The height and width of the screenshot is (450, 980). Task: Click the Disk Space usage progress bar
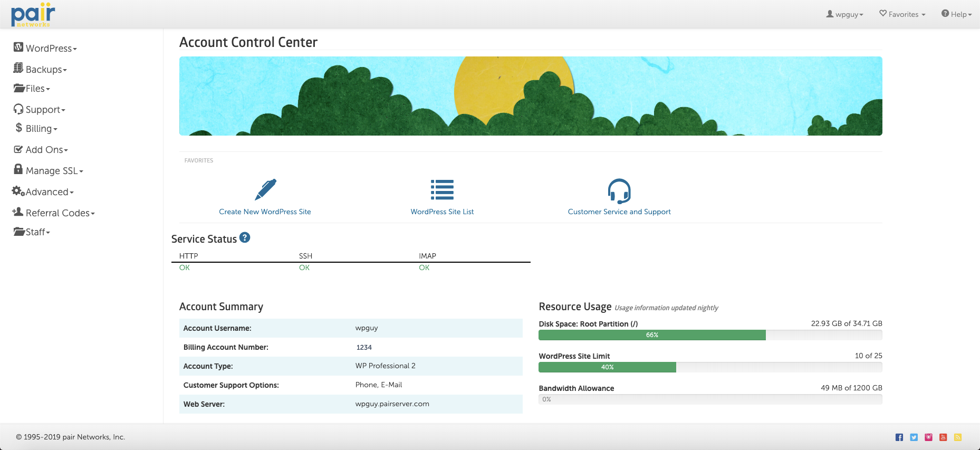710,335
